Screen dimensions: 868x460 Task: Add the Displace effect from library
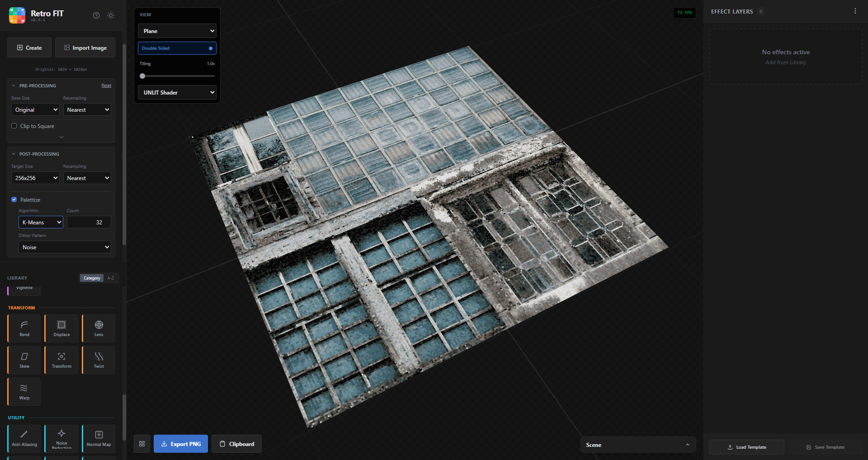61,328
